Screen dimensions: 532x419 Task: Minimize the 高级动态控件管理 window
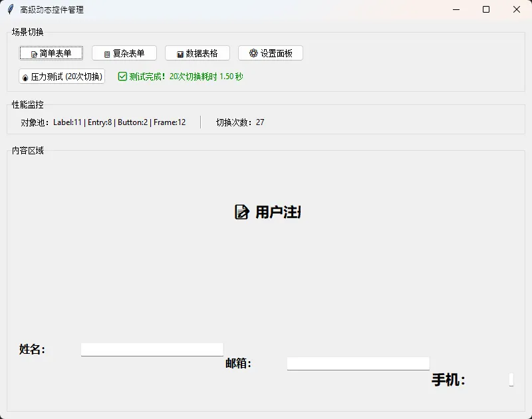[456, 9]
